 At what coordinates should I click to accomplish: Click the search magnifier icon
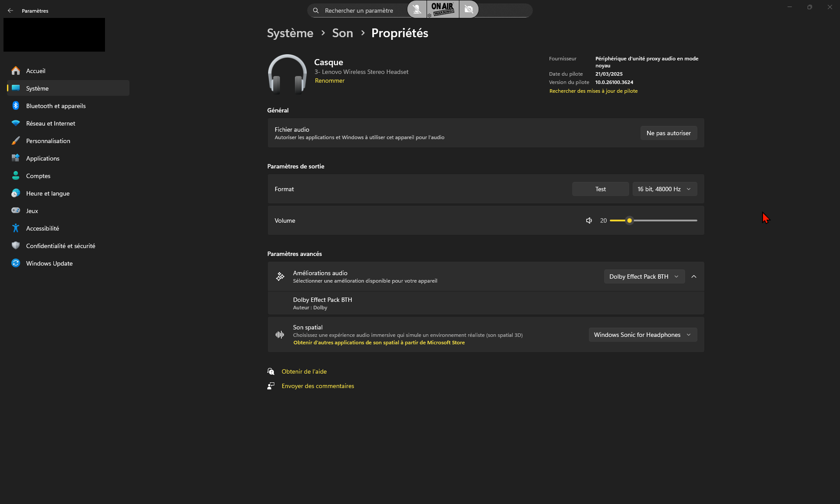point(316,10)
